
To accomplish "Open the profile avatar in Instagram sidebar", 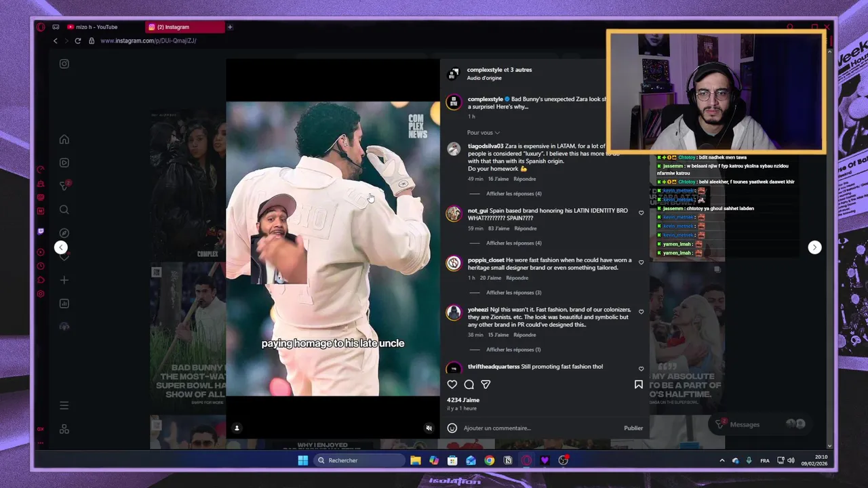I will tap(64, 327).
